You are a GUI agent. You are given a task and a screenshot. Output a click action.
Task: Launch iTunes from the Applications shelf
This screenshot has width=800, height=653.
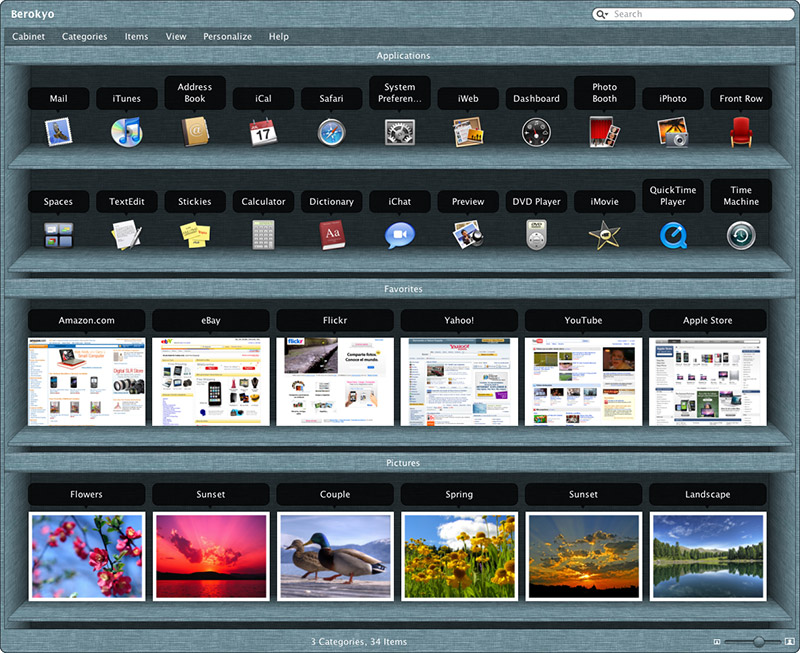click(x=127, y=132)
